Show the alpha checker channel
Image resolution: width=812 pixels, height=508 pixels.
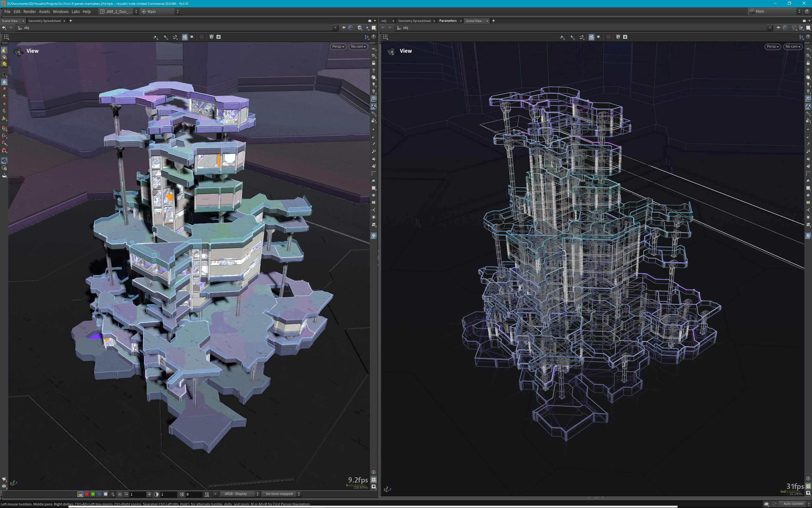(106, 494)
